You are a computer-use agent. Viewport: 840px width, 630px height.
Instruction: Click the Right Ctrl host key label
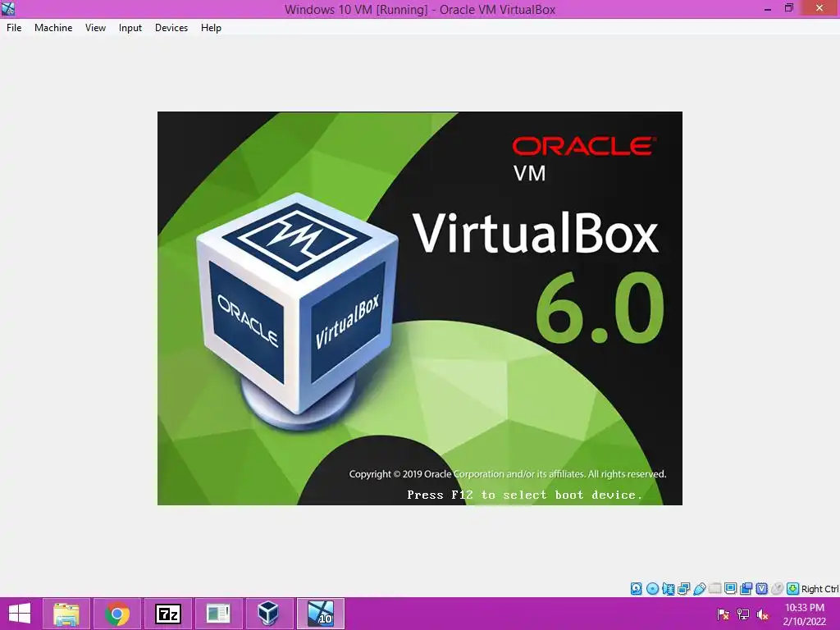click(820, 589)
